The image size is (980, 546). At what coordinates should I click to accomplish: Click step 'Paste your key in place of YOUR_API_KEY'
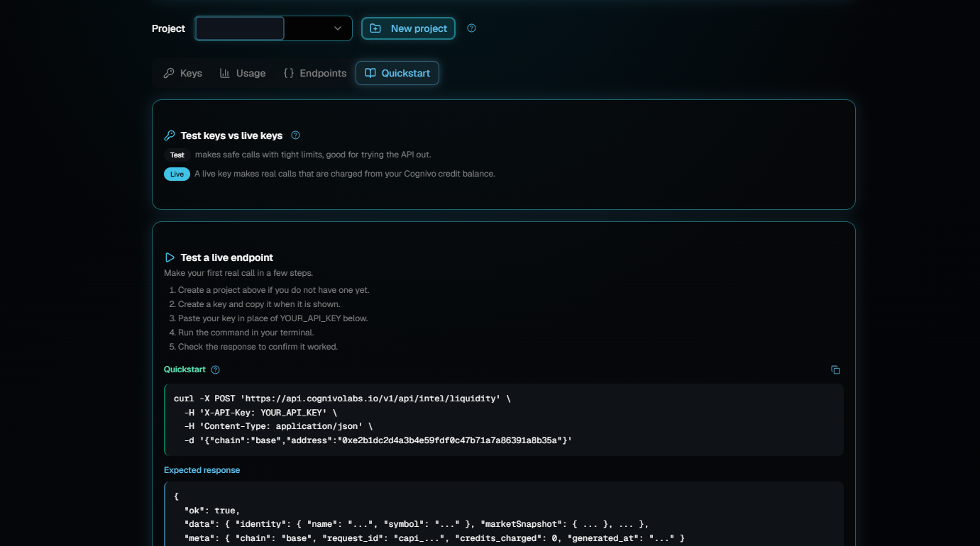pyautogui.click(x=272, y=318)
